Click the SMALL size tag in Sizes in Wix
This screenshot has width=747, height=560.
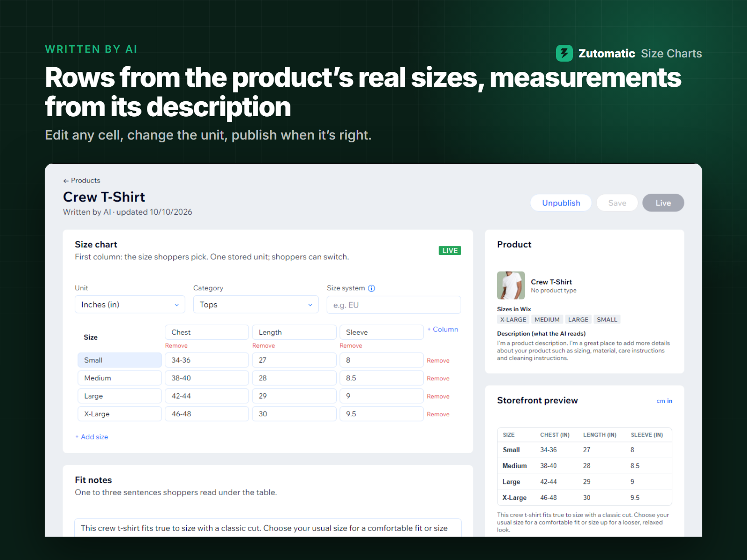click(607, 320)
